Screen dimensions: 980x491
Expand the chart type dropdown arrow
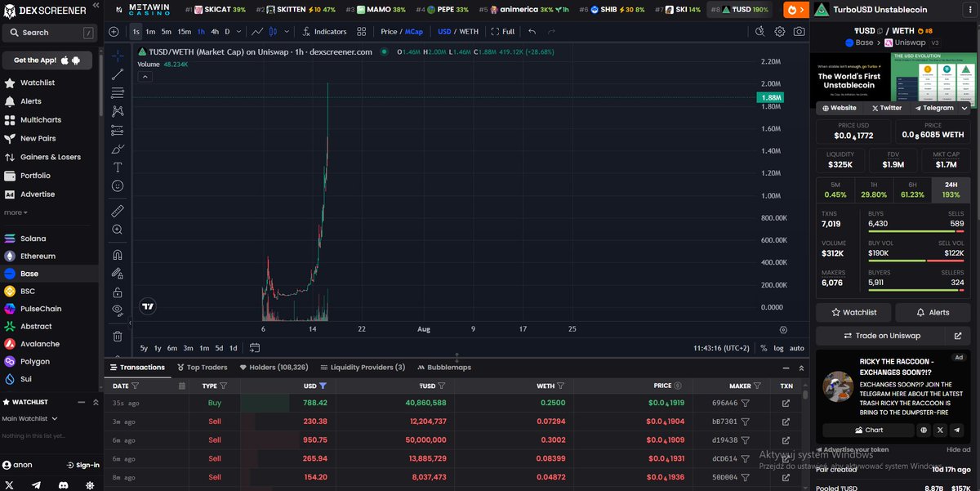287,32
